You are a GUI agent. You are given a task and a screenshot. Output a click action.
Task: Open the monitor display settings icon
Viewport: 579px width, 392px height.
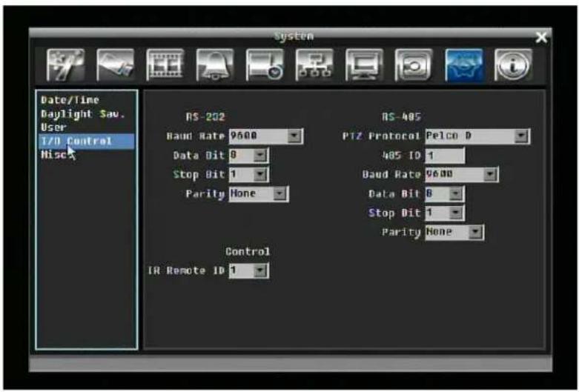click(364, 65)
